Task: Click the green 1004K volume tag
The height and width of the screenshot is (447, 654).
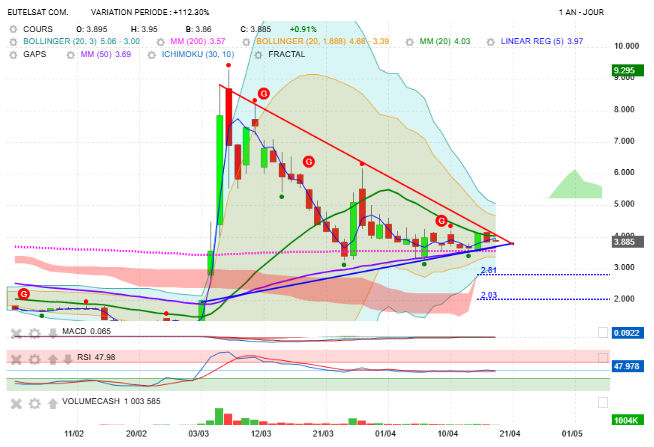Action: 628,420
